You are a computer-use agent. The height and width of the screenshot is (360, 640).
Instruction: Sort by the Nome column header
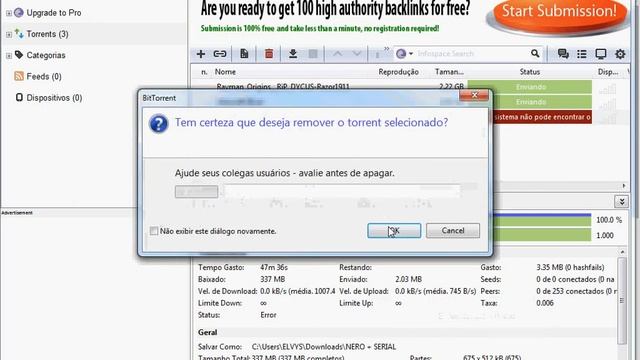225,72
